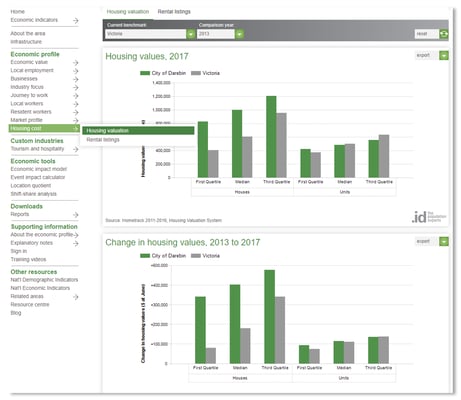Select Rental listings in the flyout submenu
The width and height of the screenshot is (461, 400).
click(x=103, y=140)
